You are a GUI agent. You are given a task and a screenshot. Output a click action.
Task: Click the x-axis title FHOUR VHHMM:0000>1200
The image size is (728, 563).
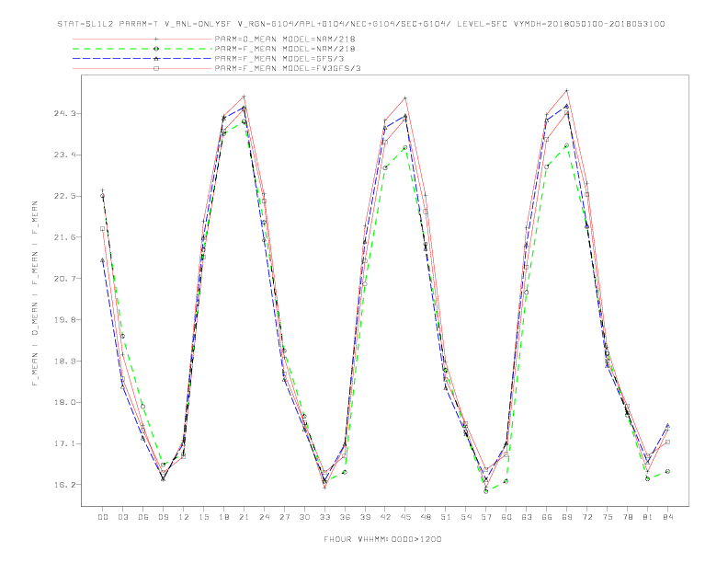[382, 539]
